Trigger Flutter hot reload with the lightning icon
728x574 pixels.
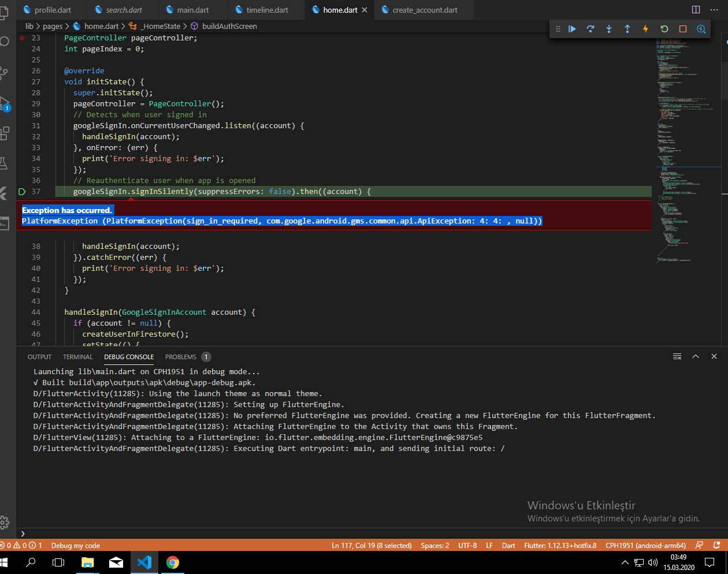point(645,29)
